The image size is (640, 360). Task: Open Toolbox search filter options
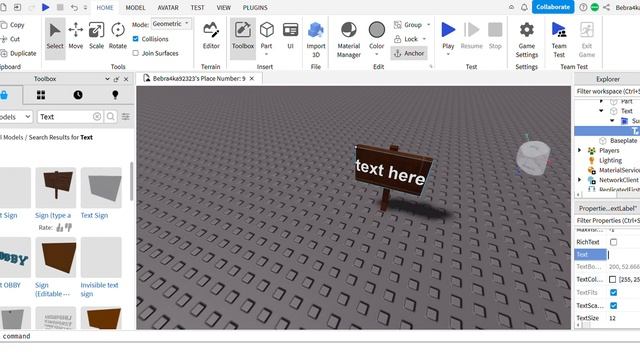point(126,117)
